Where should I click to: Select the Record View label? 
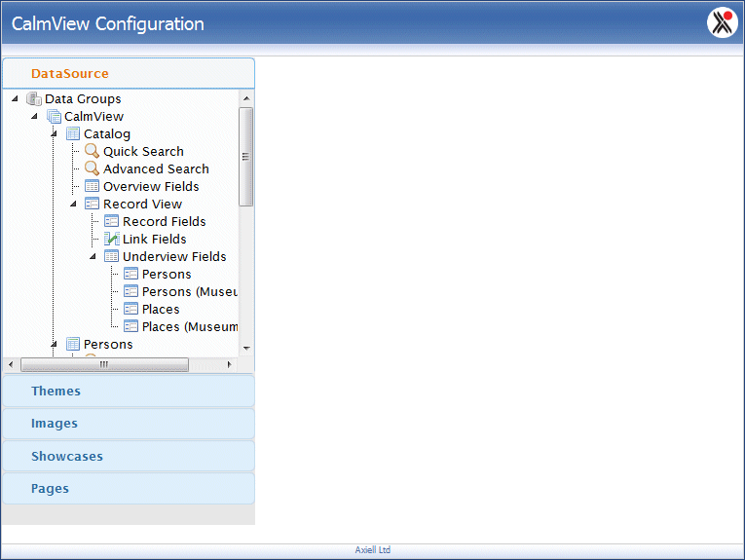point(142,205)
